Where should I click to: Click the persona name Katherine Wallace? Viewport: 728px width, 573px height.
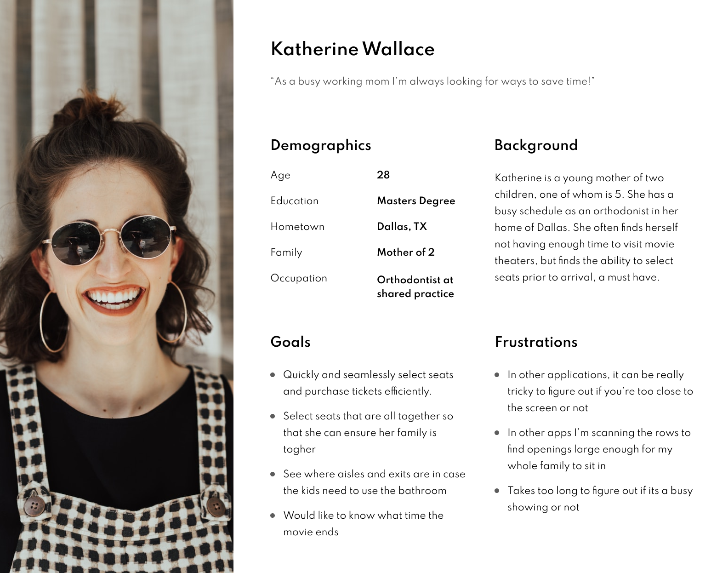coord(352,49)
